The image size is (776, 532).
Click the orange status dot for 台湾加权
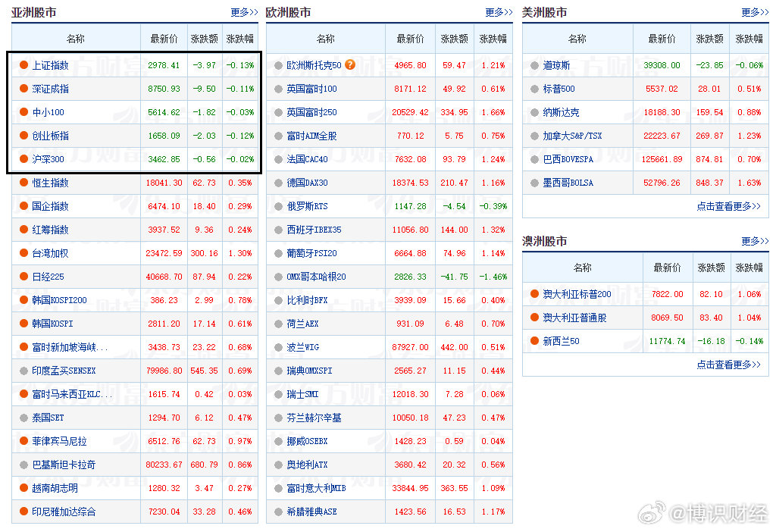tap(23, 253)
